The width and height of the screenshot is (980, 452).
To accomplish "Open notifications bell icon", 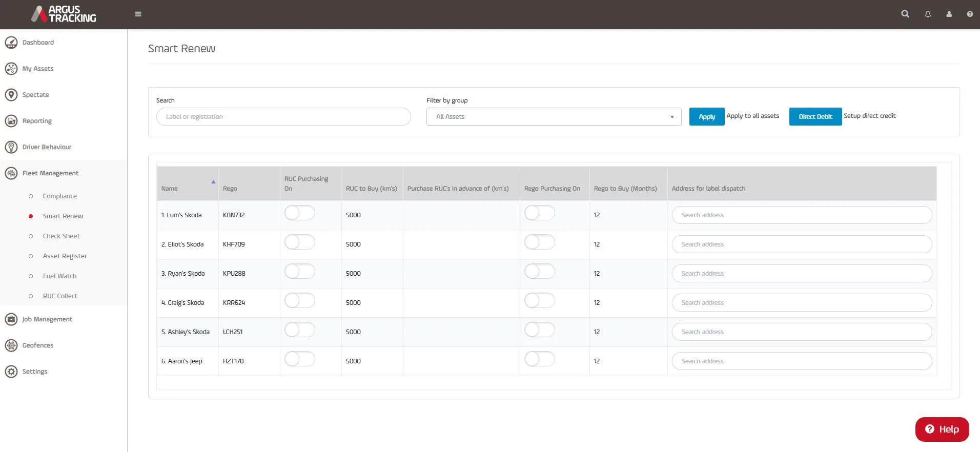I will [x=928, y=14].
